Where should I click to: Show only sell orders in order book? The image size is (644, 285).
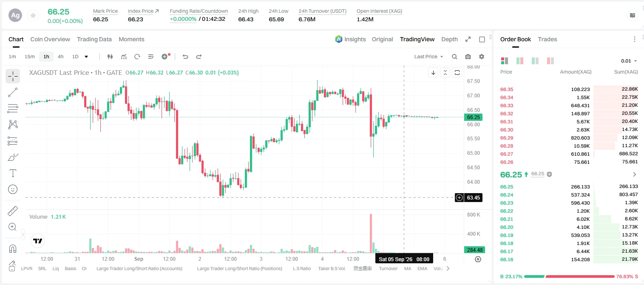550,61
